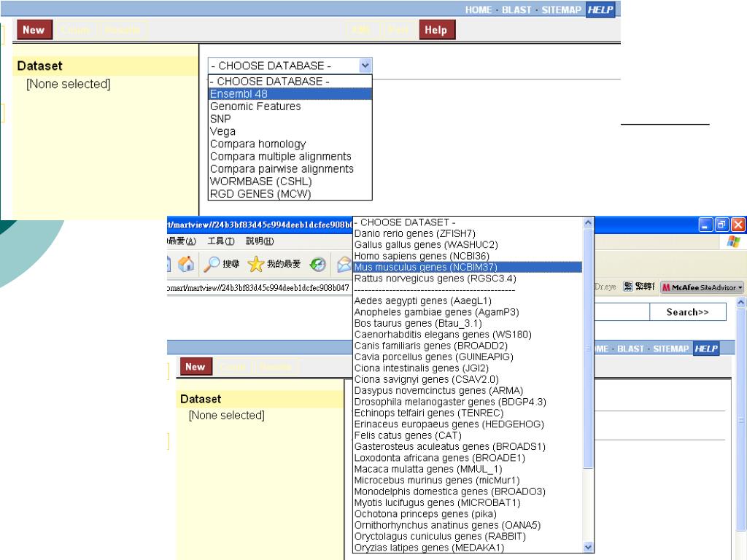Click the search input field beside Search>>

[622, 312]
